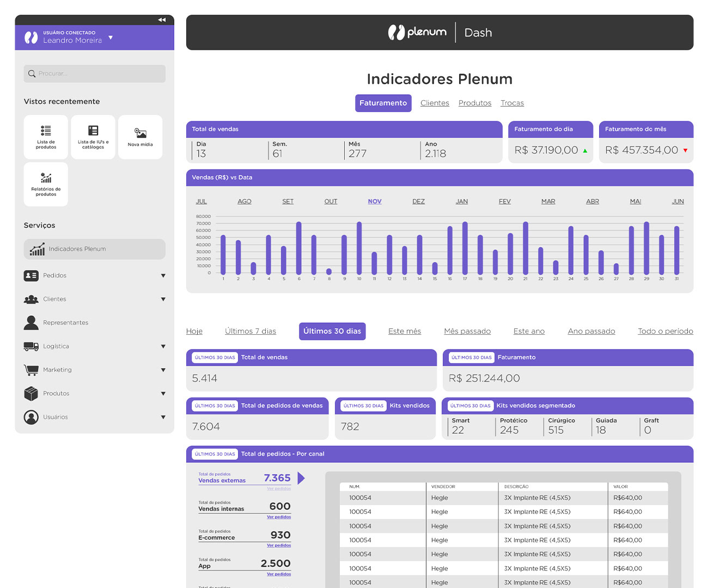Open the Representantes menu entry
Viewport: 708px width, 588px height.
[x=65, y=323]
